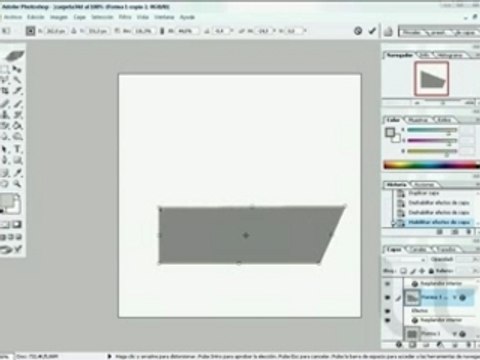480x360 pixels.
Task: Click the Navigator preview thumbnail
Action: 432,79
